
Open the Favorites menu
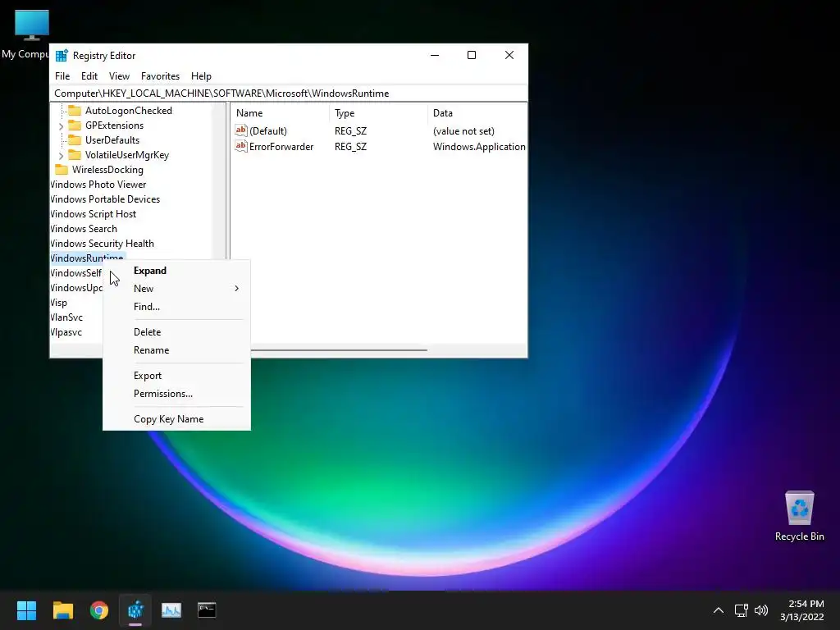pos(160,76)
